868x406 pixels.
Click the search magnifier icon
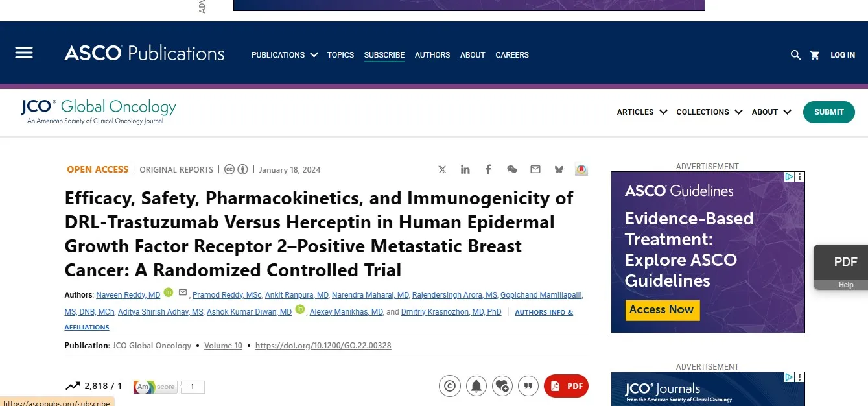795,55
